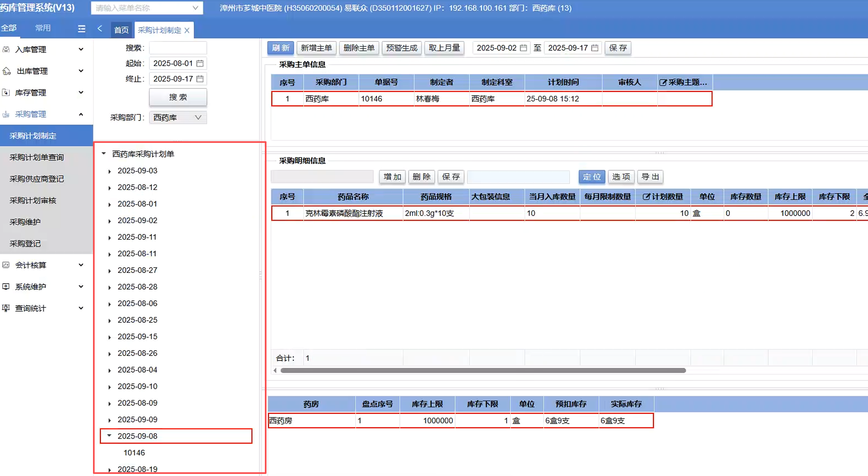Expand the 2025-09-03 tree node
Screen dimensions: 868x476
110,171
